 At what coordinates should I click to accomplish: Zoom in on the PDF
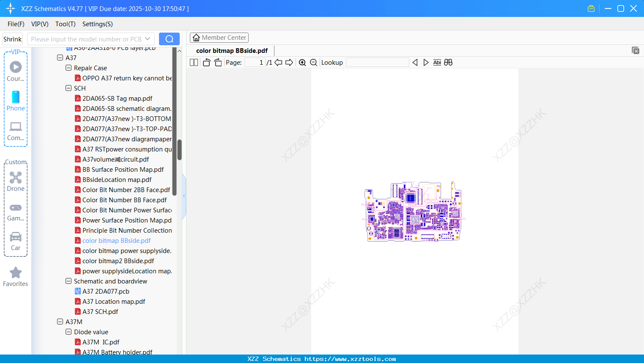point(302,62)
